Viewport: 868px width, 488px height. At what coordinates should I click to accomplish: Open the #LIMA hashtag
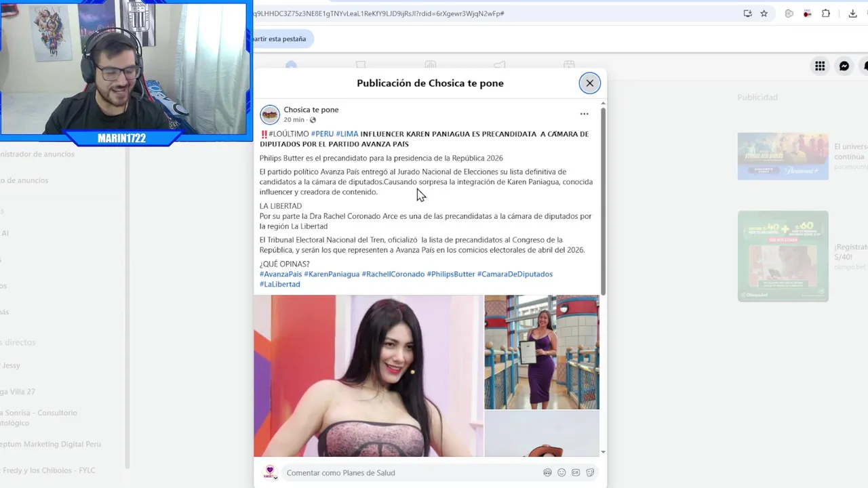(347, 134)
